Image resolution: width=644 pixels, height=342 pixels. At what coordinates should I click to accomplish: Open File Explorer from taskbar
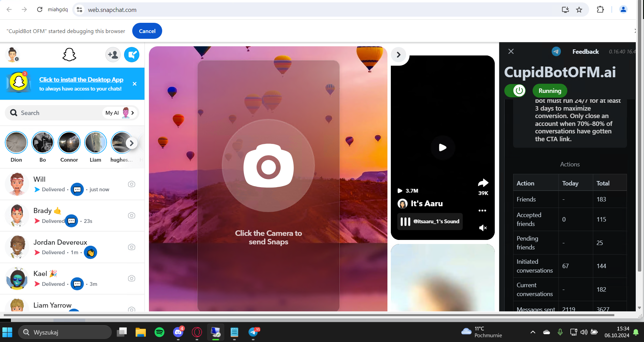click(140, 332)
